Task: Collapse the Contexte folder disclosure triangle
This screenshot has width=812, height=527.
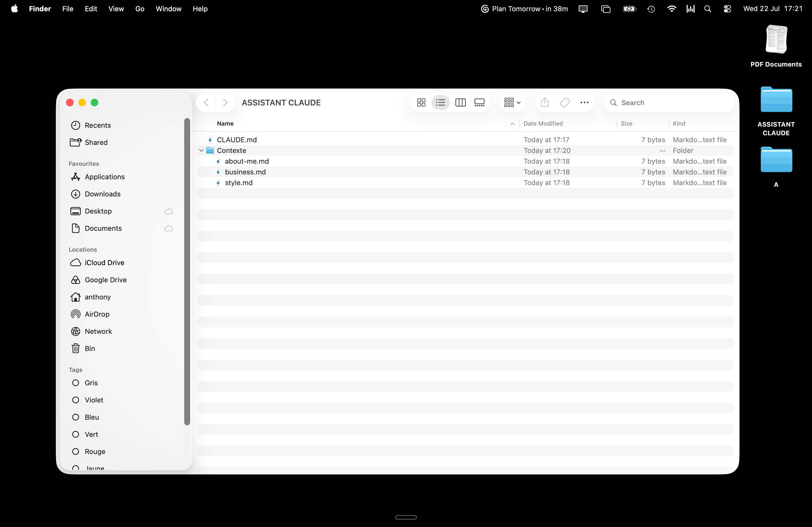Action: click(x=201, y=150)
